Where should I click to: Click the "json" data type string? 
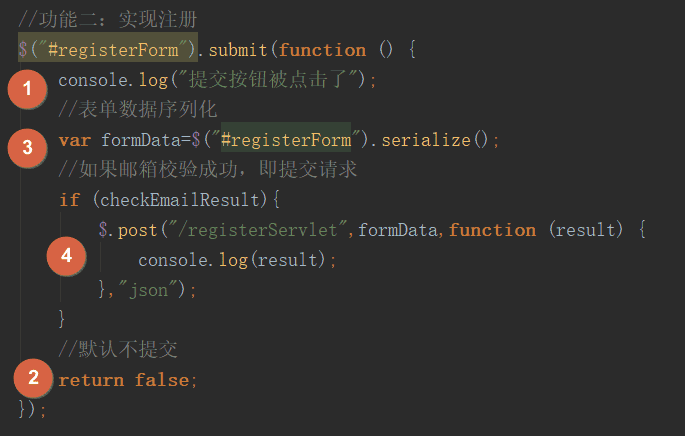pyautogui.click(x=149, y=290)
